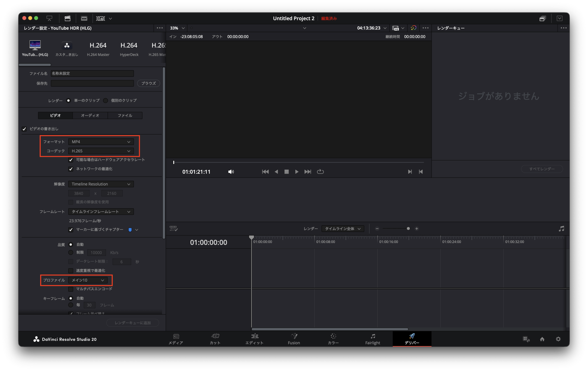Jump to first frame in viewer
The image size is (588, 371).
pos(265,172)
